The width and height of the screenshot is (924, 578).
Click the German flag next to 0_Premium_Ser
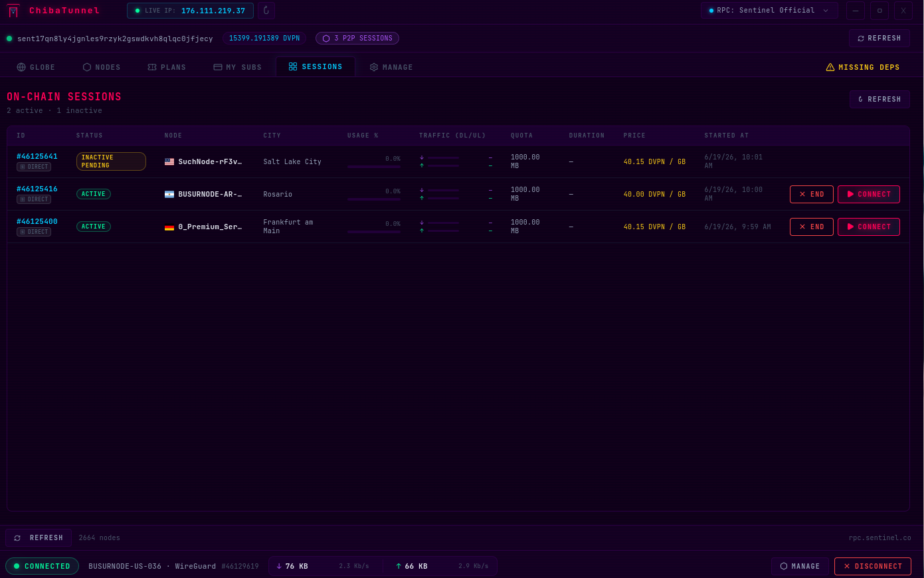169,227
